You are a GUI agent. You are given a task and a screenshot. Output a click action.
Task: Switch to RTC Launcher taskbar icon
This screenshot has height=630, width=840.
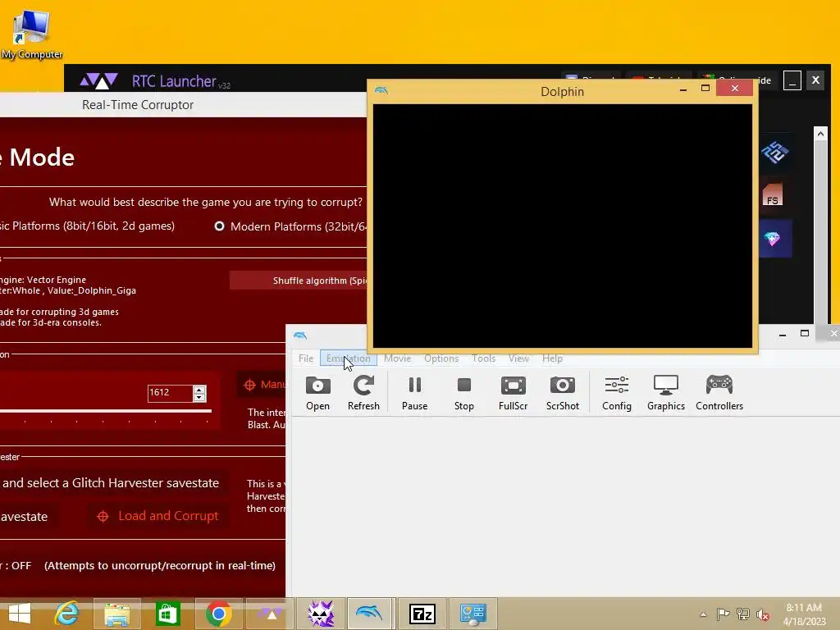click(269, 614)
